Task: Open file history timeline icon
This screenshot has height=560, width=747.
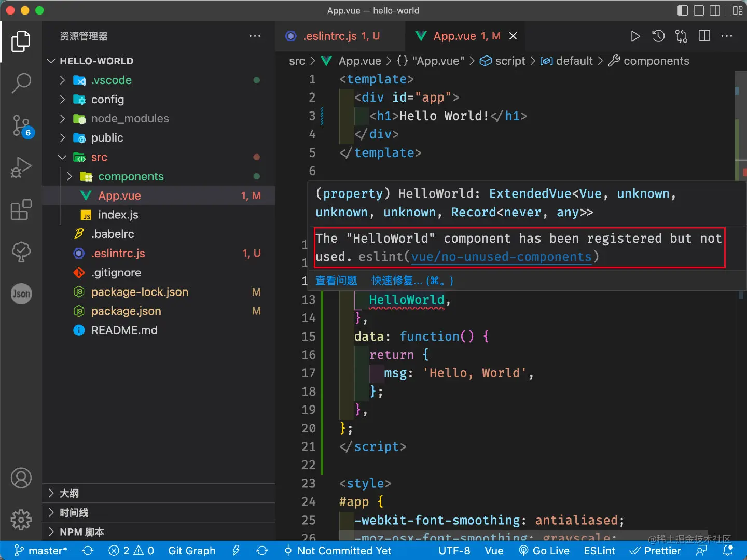Action: (x=658, y=36)
